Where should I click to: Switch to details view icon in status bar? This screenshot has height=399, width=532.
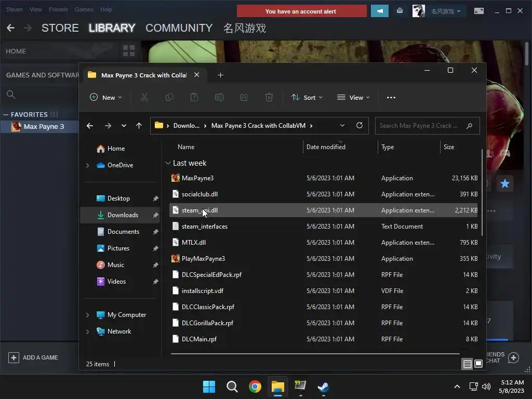point(467,364)
